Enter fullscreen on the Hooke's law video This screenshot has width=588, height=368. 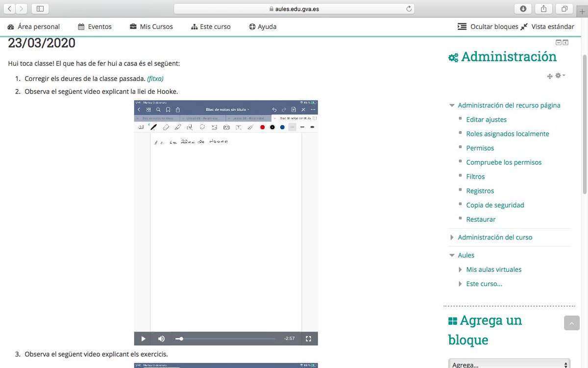click(x=308, y=339)
